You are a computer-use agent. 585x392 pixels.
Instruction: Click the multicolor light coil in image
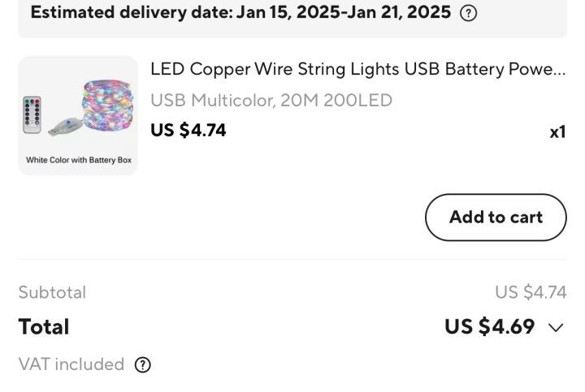pos(107,105)
